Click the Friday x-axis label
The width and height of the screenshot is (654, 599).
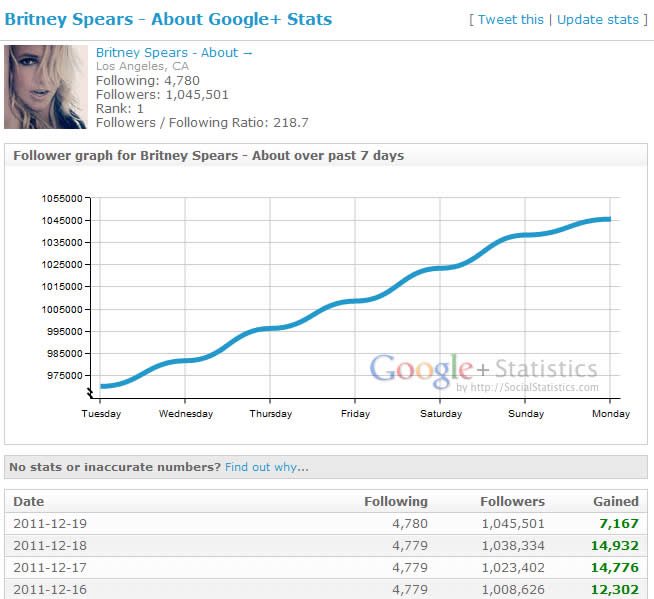coord(355,414)
